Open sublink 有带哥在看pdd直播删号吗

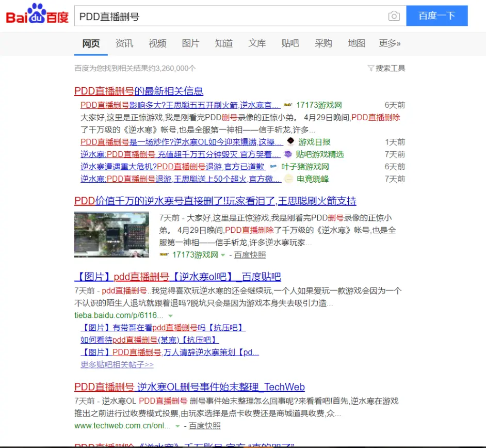click(x=163, y=327)
